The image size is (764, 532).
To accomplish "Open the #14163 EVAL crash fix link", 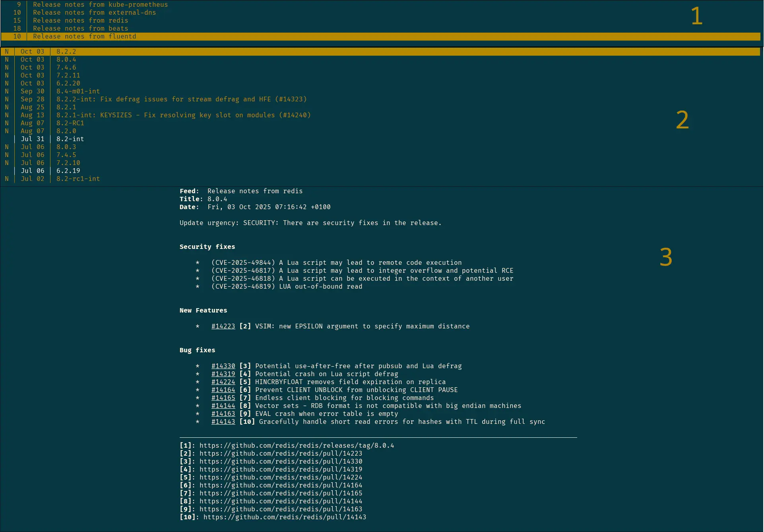I will click(x=223, y=414).
